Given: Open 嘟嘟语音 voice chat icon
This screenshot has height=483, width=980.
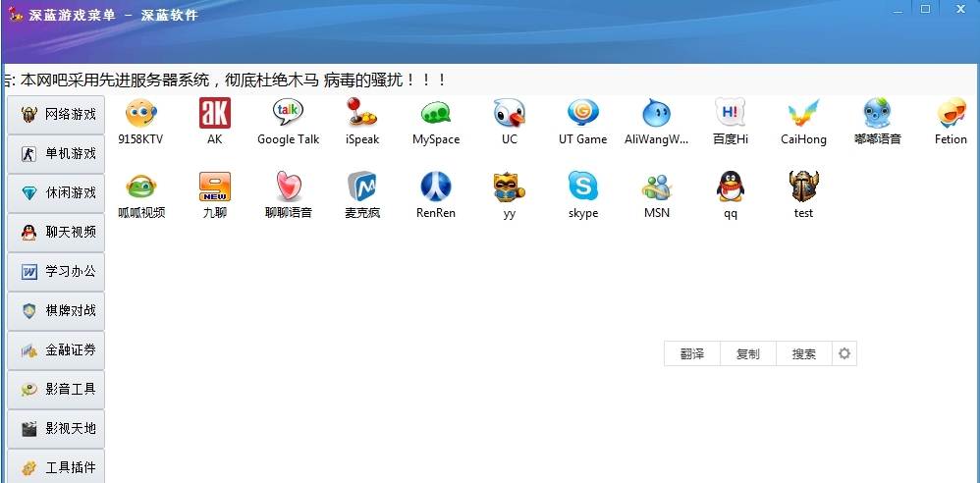Looking at the screenshot, I should [x=878, y=113].
